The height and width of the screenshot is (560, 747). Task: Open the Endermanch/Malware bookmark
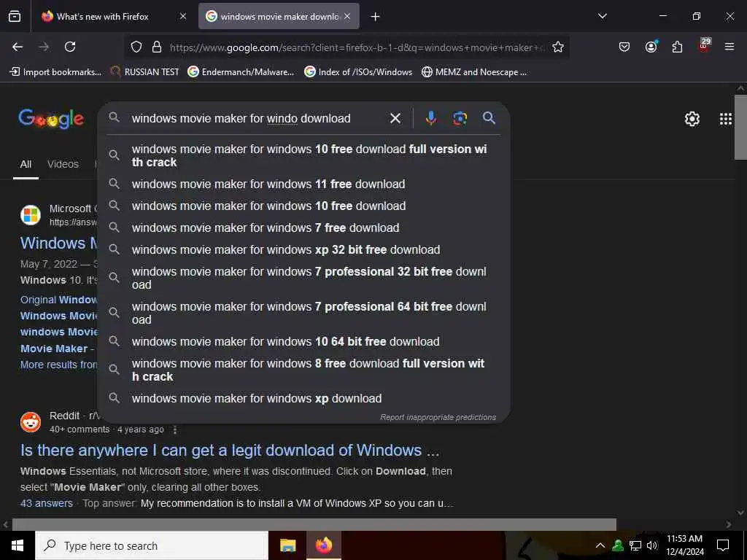click(241, 72)
